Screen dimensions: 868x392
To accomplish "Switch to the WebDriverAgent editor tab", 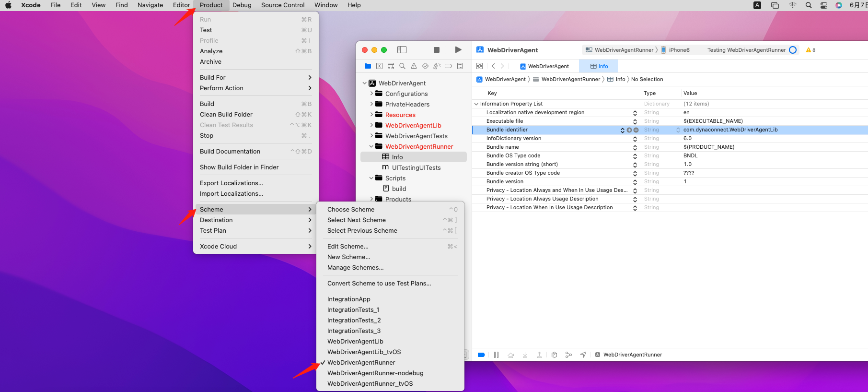I will point(544,66).
